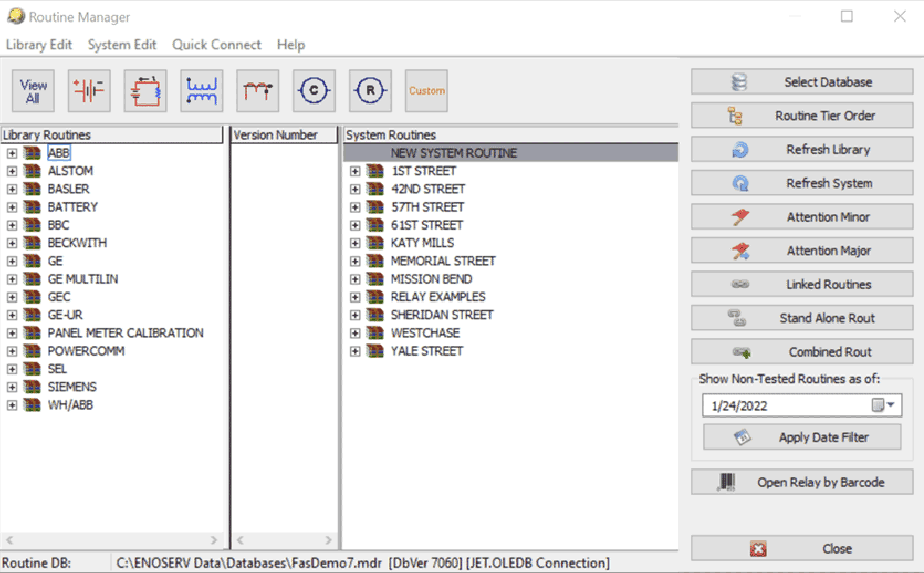
Task: Click the Library Routines right scroll arrow
Action: point(214,540)
